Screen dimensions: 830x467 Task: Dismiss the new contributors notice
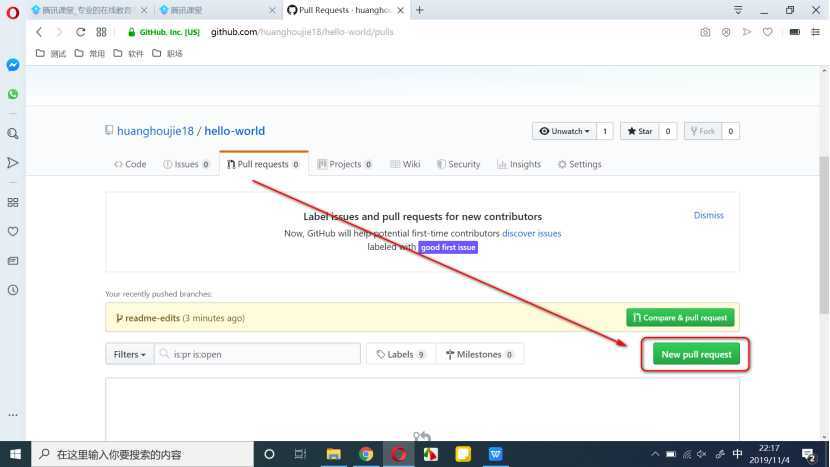coord(708,215)
